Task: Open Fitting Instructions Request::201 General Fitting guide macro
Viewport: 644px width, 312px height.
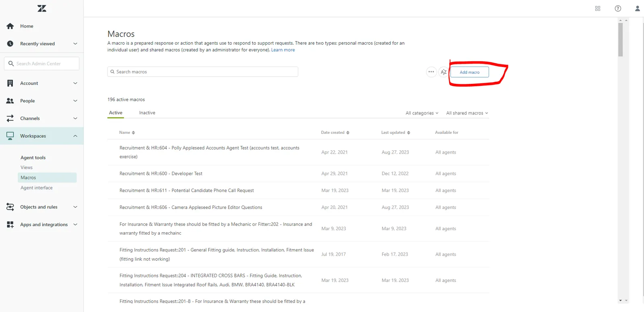Action: pyautogui.click(x=217, y=254)
